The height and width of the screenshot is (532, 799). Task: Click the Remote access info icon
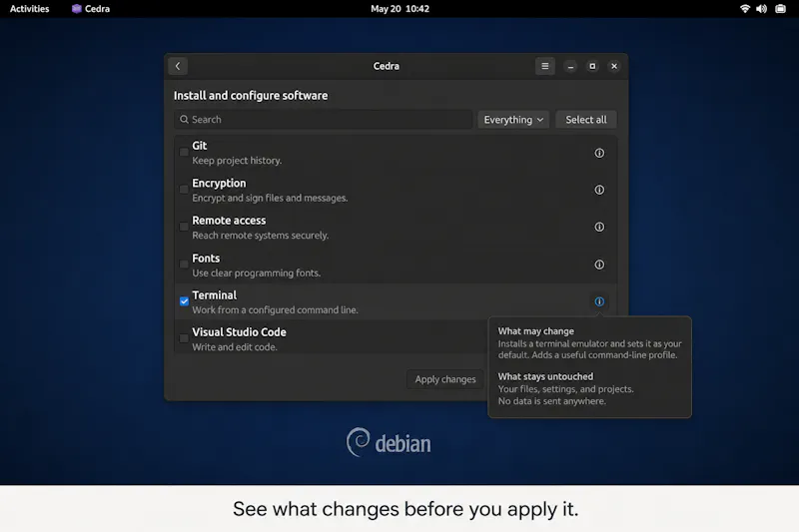click(x=599, y=227)
